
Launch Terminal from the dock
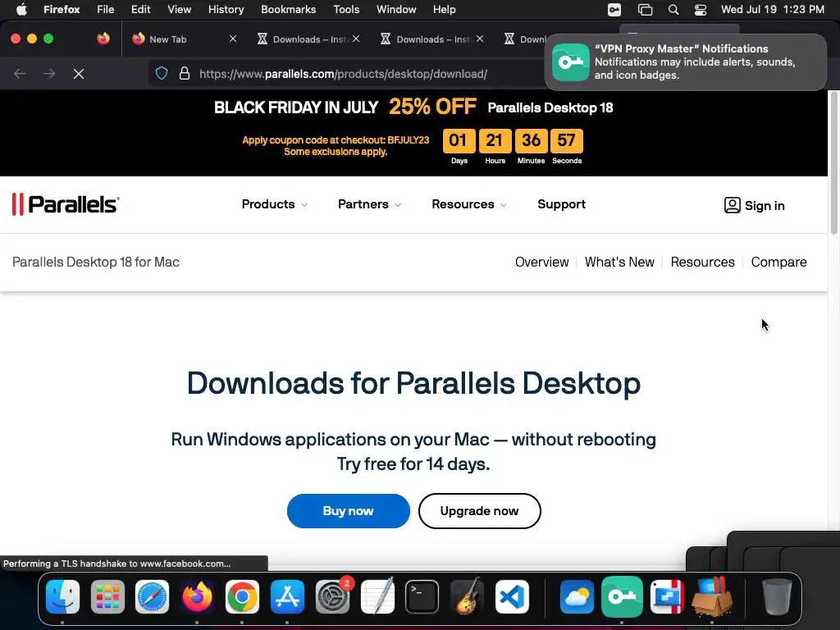[422, 596]
